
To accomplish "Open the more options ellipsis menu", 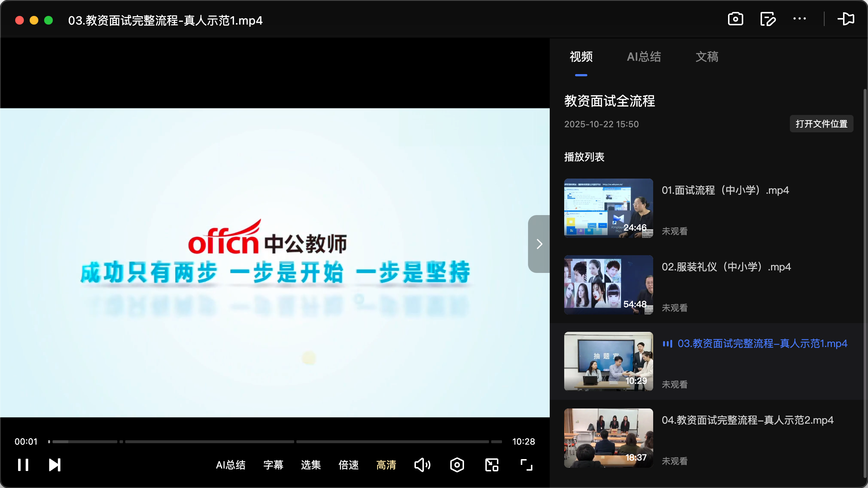I will point(800,19).
